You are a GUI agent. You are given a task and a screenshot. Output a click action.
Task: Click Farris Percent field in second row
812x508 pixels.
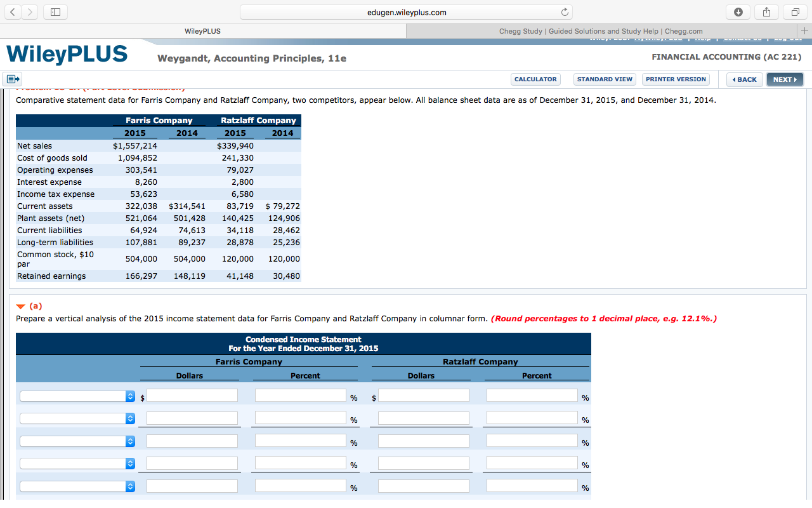[301, 418]
